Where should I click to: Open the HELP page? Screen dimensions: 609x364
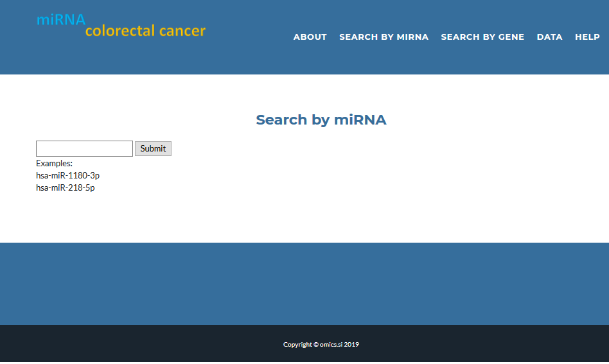587,37
